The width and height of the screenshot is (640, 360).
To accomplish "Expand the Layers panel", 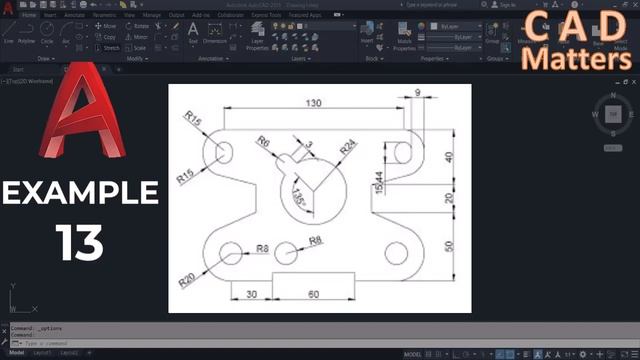I will tap(301, 58).
